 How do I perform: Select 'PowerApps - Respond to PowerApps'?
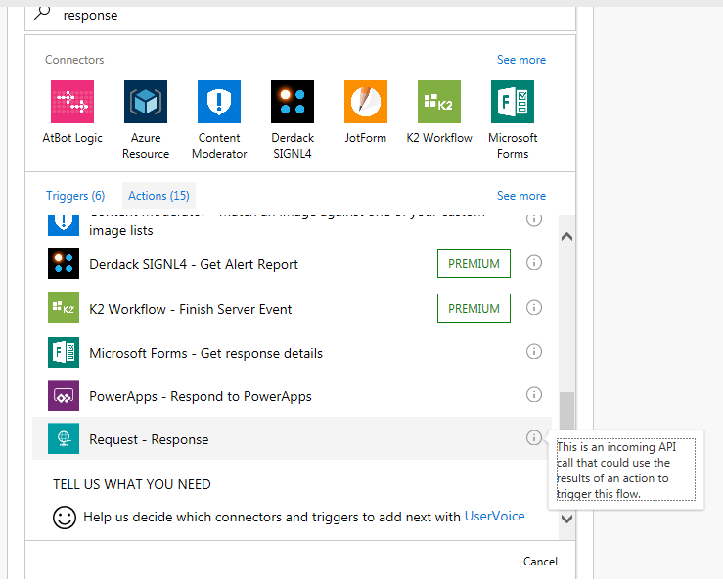pos(201,396)
